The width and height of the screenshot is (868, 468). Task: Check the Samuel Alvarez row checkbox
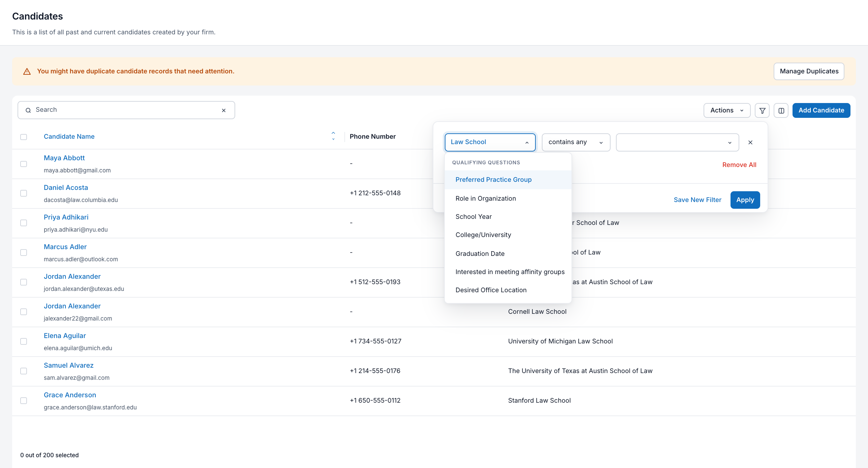[x=24, y=371]
